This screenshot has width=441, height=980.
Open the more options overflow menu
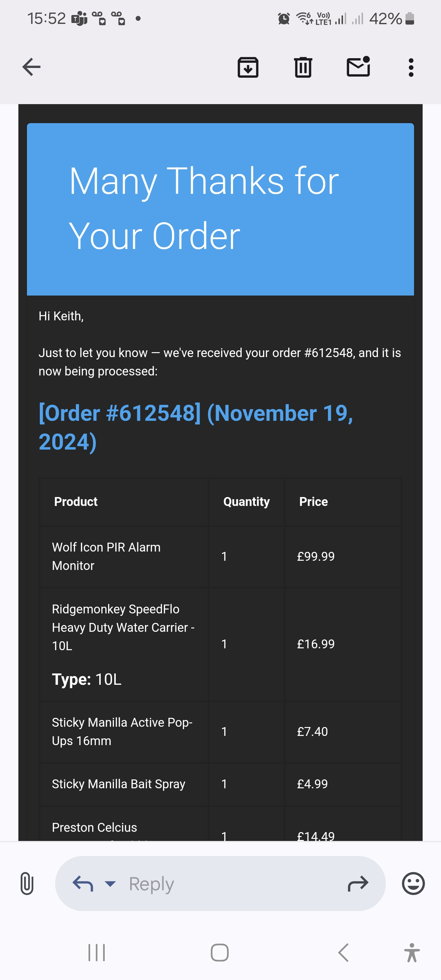click(x=411, y=67)
